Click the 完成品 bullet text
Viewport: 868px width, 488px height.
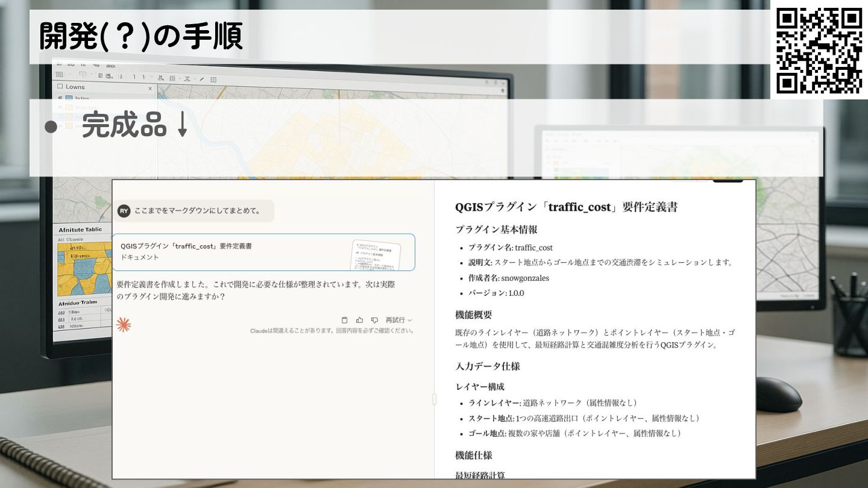click(124, 125)
